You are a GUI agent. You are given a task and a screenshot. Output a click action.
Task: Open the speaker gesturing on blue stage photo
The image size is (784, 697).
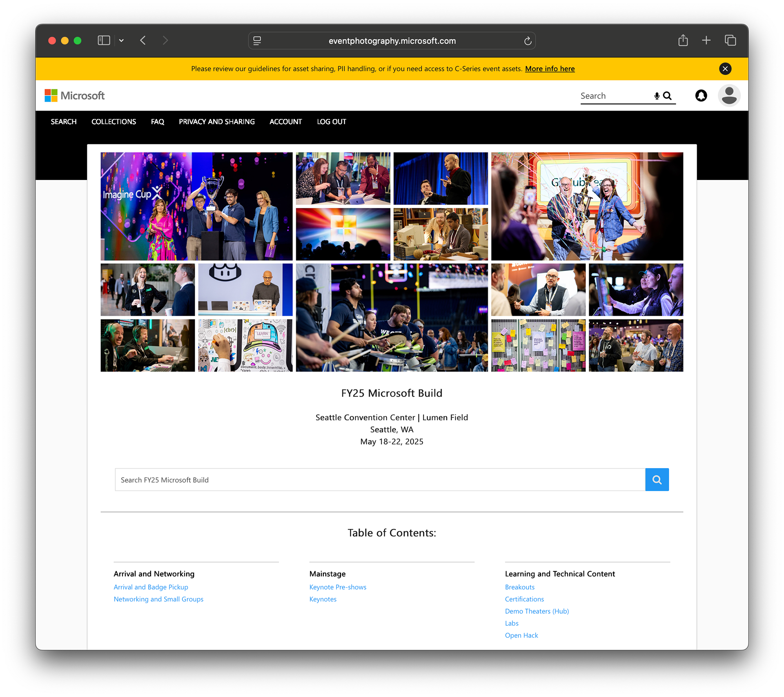point(441,179)
